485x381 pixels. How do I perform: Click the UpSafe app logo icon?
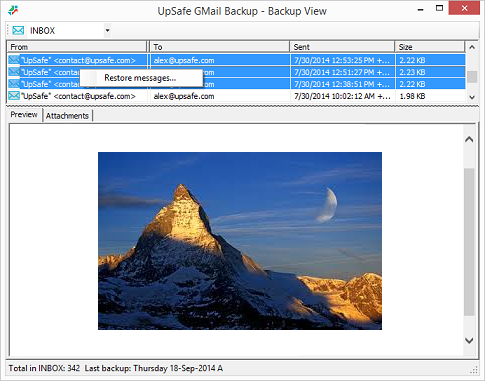click(x=13, y=10)
